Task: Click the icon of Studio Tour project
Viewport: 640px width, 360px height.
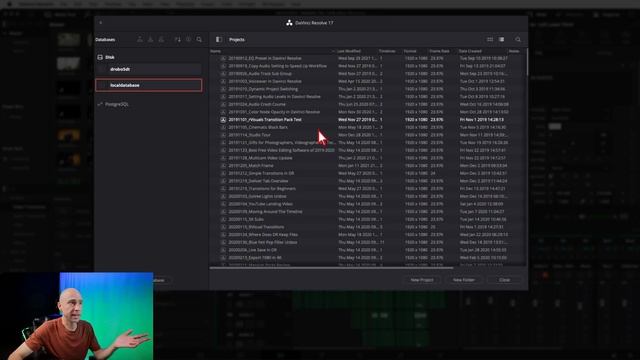Action: coord(223,135)
